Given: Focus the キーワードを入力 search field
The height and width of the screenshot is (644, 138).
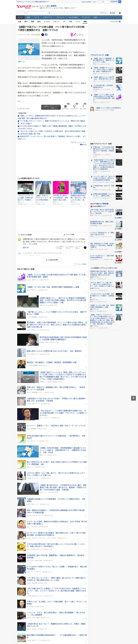Looking at the screenshot, I should (x=32, y=13).
